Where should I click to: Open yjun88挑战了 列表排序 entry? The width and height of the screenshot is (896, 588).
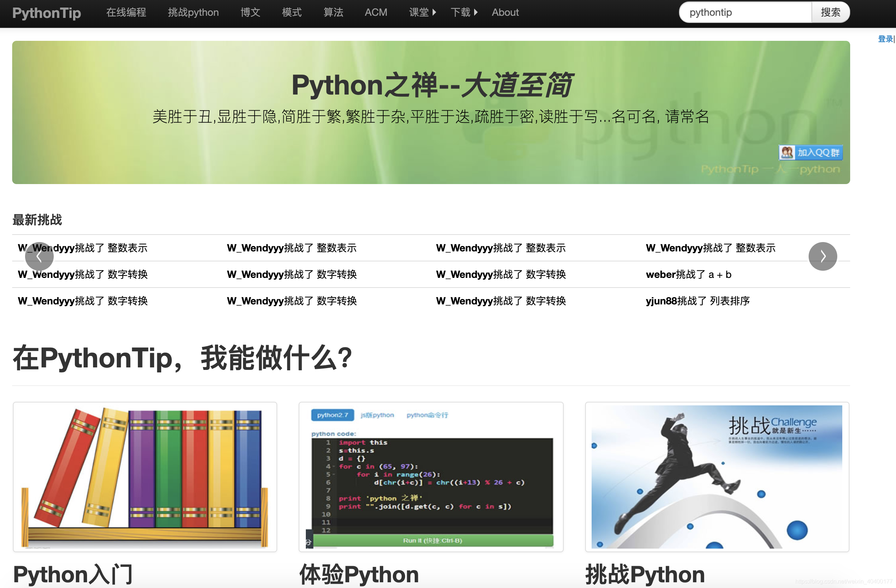pyautogui.click(x=697, y=301)
